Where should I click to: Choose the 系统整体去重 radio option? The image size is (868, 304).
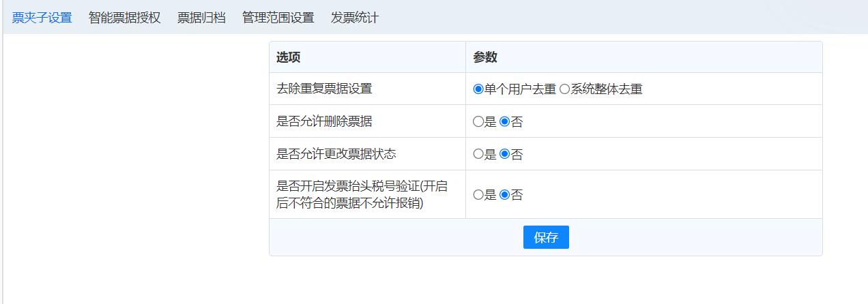pos(564,89)
